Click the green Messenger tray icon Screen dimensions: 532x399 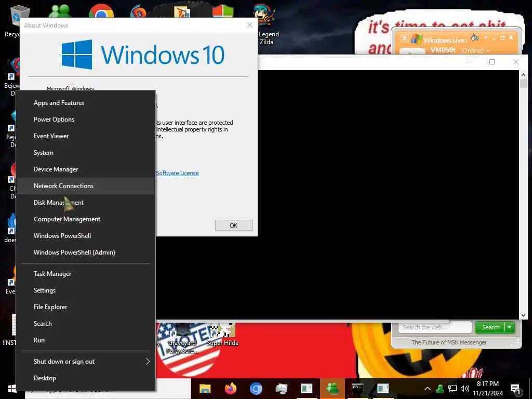click(x=440, y=389)
